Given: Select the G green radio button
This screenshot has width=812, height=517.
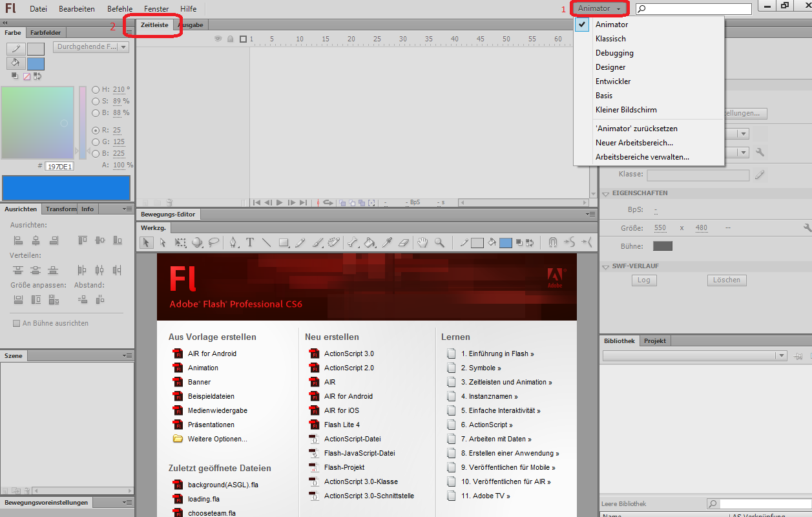Looking at the screenshot, I should 96,142.
